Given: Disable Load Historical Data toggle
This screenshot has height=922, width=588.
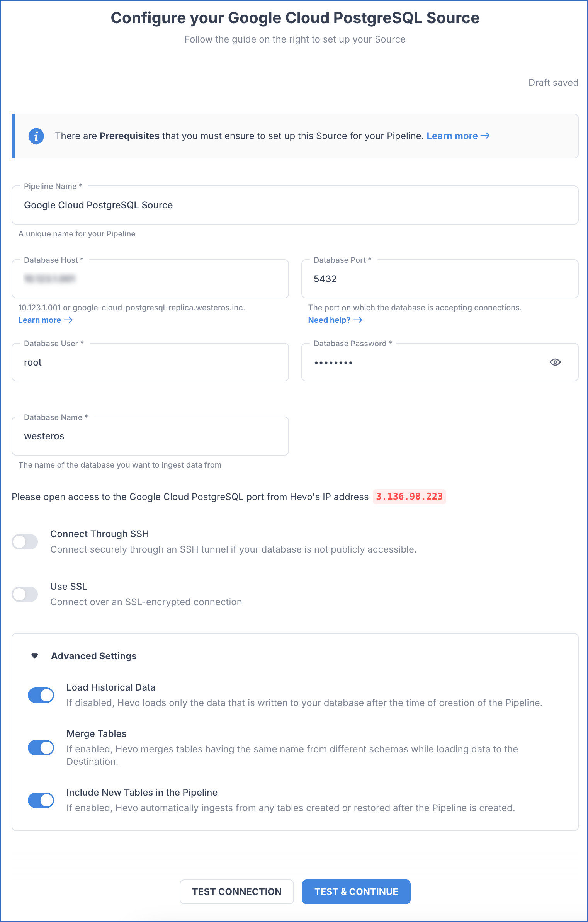Looking at the screenshot, I should coord(41,695).
